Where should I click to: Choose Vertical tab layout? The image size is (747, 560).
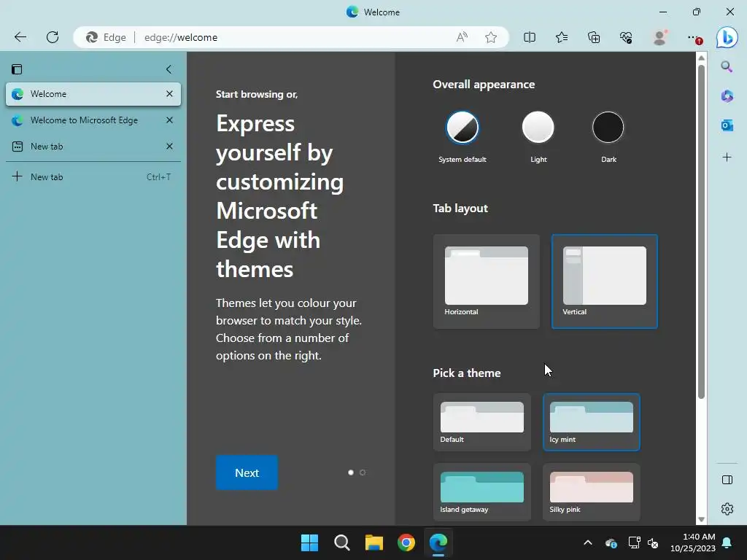(605, 281)
